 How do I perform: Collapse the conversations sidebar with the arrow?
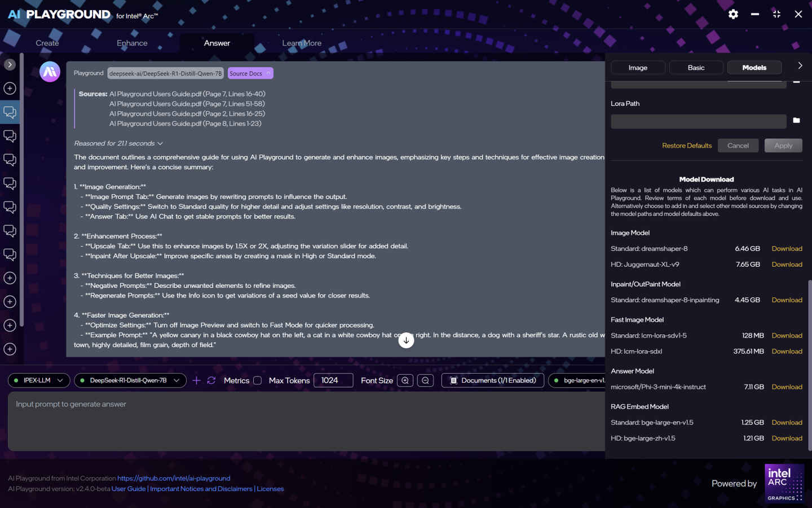coord(10,64)
